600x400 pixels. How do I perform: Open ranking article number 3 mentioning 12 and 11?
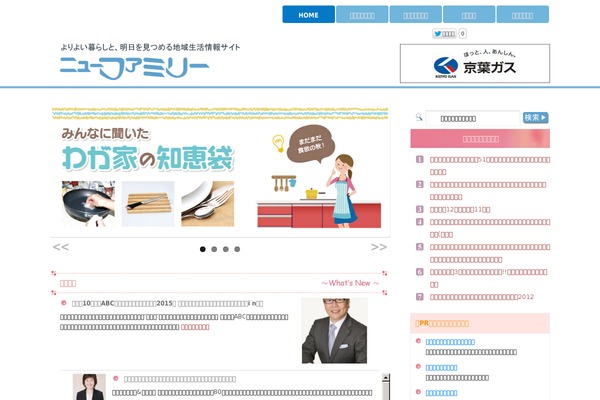click(460, 209)
